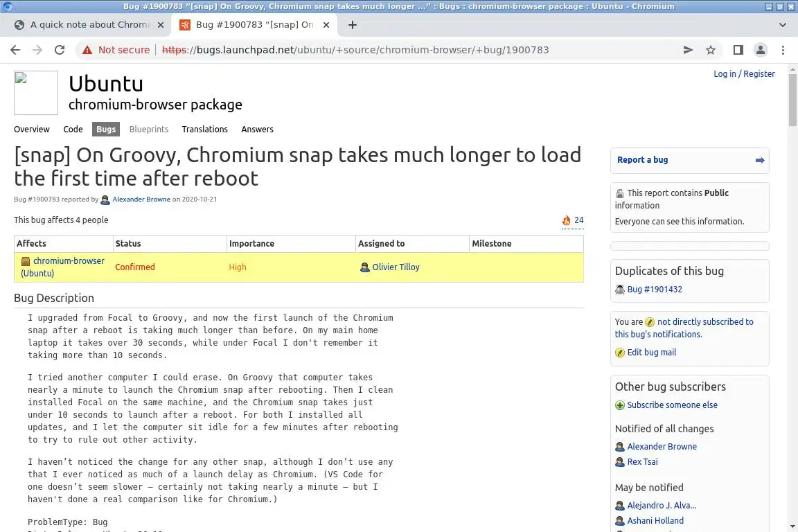Click the package icon next to chromium-browser
The image size is (798, 532).
click(x=26, y=262)
